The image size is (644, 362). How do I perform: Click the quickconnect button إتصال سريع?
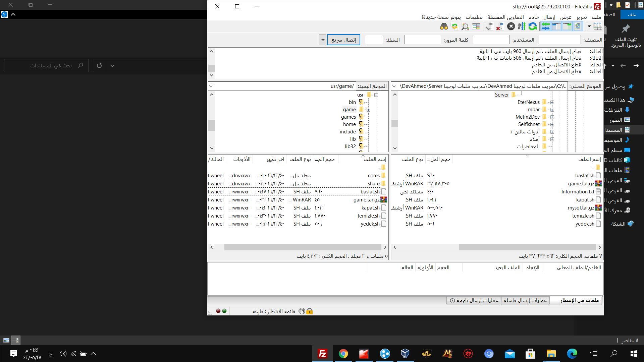click(343, 40)
